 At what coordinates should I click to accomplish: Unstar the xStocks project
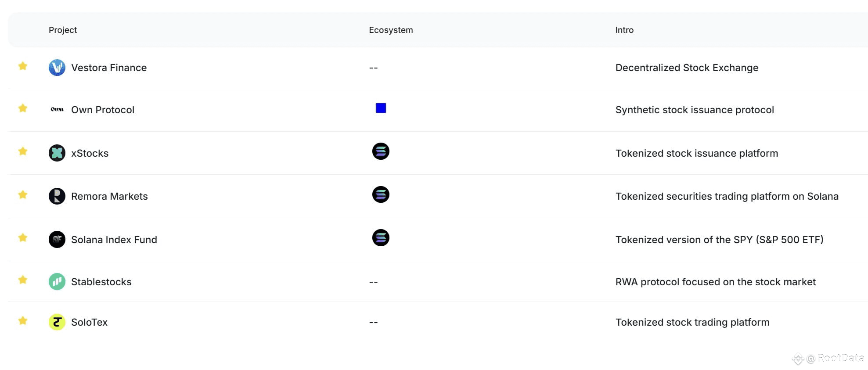pos(23,151)
